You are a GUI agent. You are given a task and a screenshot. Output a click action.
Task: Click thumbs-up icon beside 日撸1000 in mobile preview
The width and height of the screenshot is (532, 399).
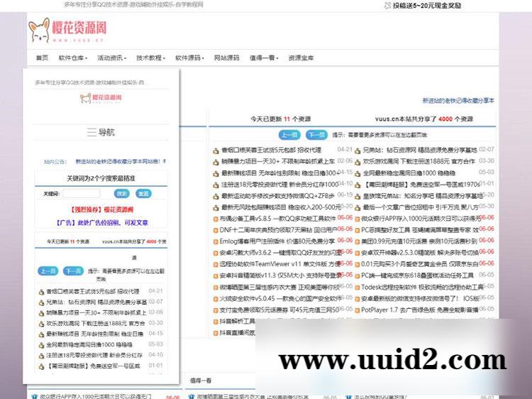click(41, 345)
